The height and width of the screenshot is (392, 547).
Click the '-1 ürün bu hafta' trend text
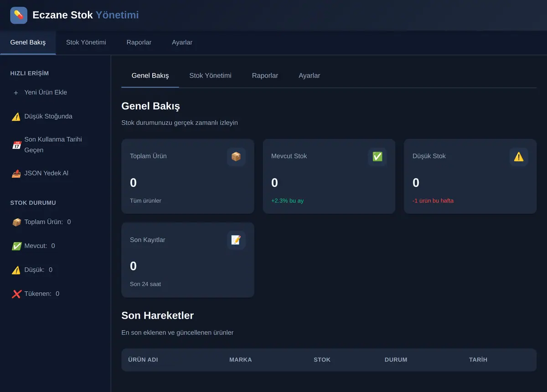pyautogui.click(x=433, y=201)
